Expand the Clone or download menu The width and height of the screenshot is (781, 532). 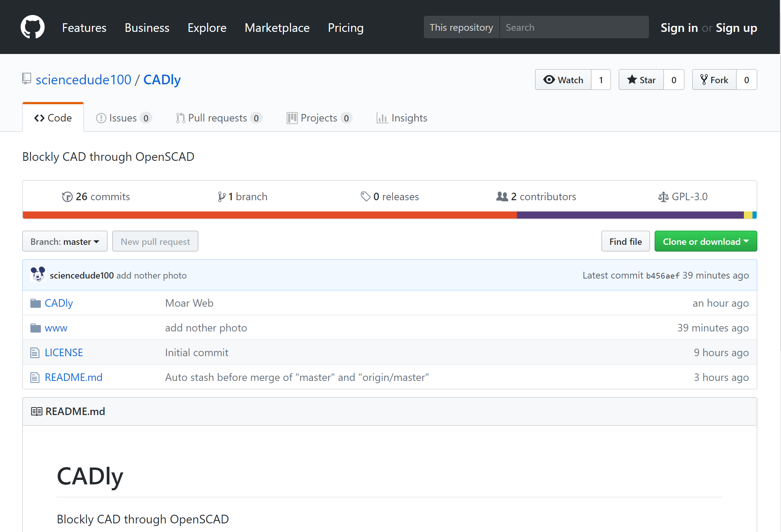(705, 241)
